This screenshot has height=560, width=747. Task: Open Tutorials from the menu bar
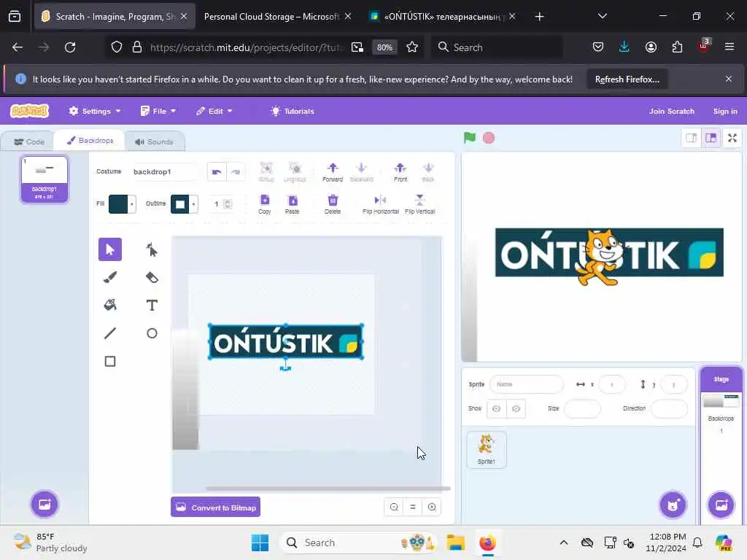point(293,111)
